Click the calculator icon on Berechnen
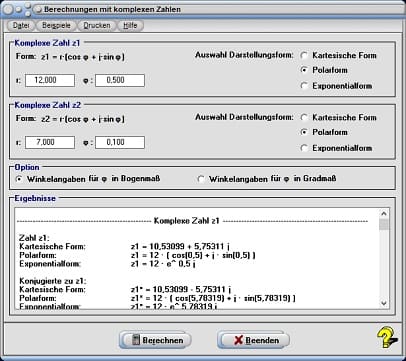The image size is (406, 361). [x=136, y=340]
